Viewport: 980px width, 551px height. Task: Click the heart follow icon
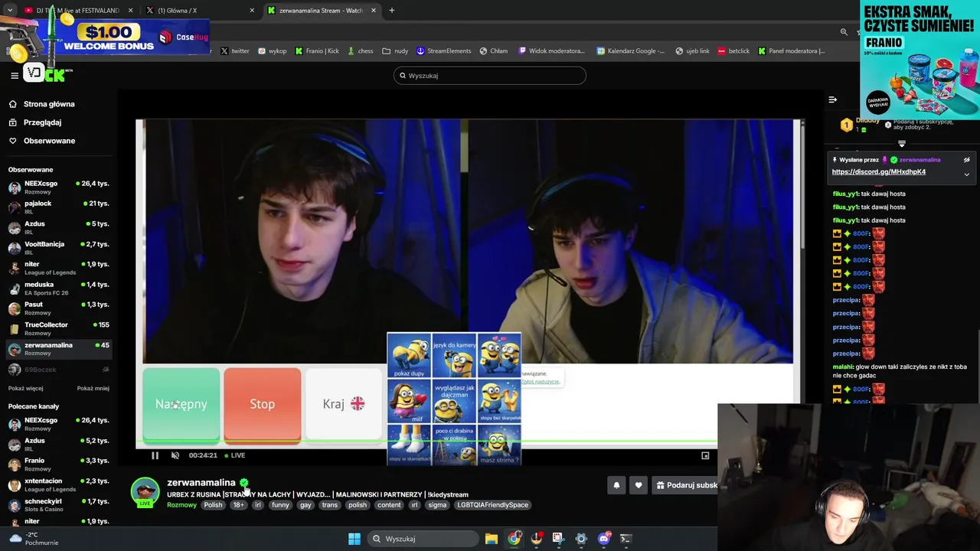click(638, 485)
